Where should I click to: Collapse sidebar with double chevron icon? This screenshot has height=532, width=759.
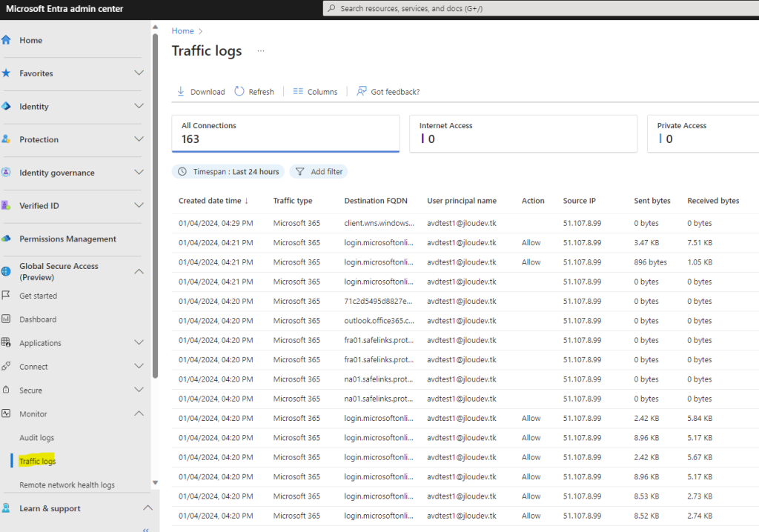pos(146,530)
